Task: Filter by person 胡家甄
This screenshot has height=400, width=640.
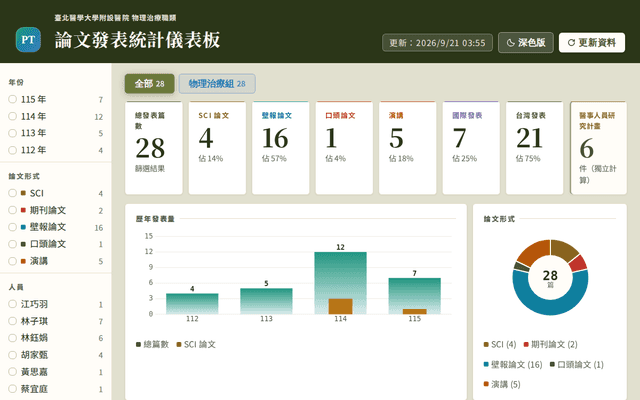Action: [56, 355]
